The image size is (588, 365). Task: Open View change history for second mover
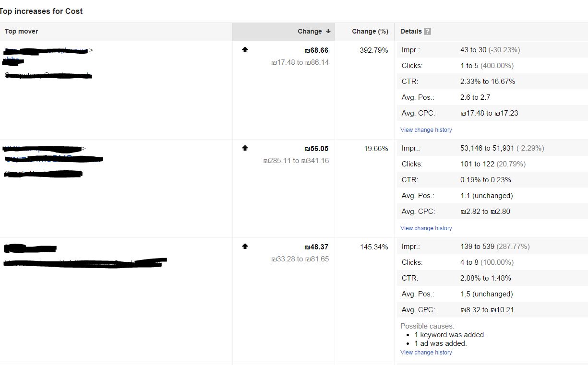(x=426, y=228)
